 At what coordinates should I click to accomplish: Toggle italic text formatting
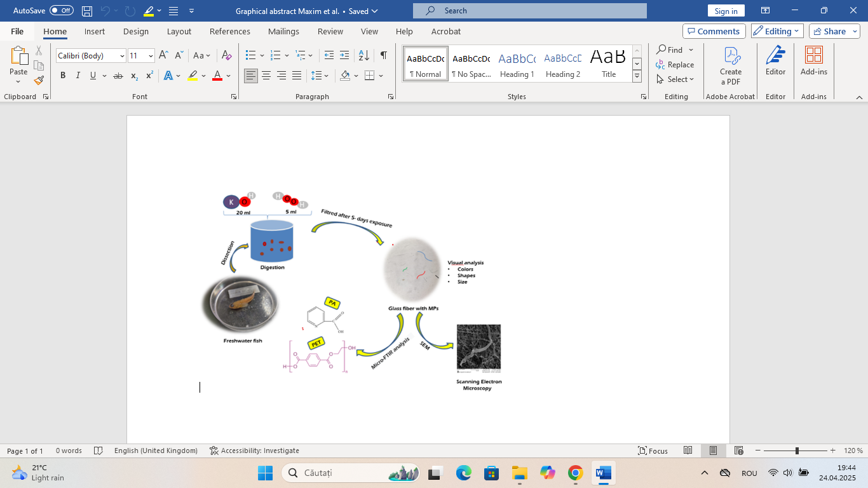pos(78,76)
